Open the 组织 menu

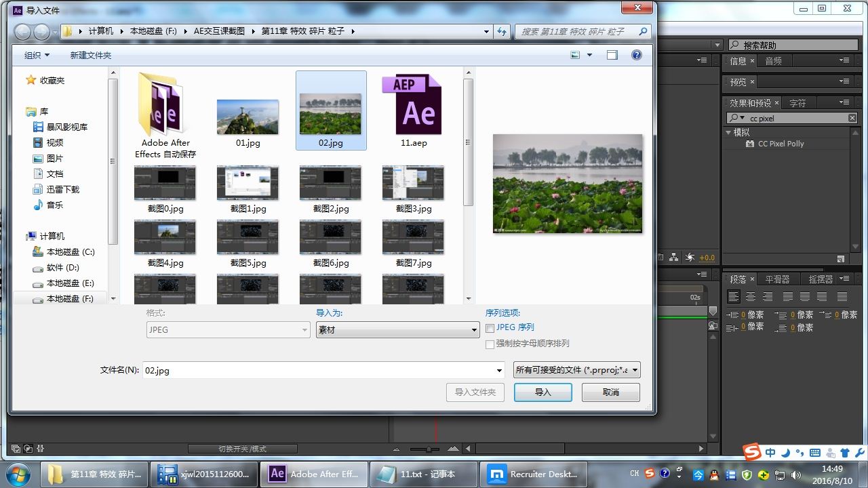pyautogui.click(x=37, y=55)
